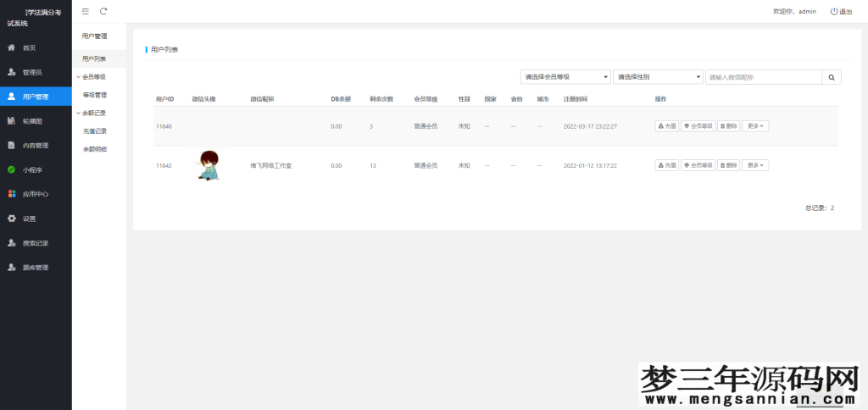Click the 请输入微信昵称 search field
Viewport: 868px width, 410px height.
[x=763, y=77]
